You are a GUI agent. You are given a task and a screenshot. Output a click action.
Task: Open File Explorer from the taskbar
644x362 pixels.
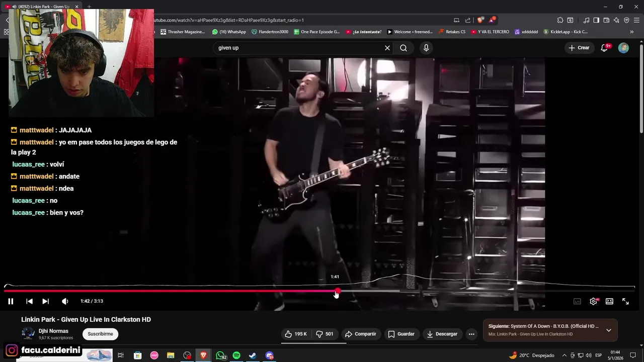click(x=171, y=355)
